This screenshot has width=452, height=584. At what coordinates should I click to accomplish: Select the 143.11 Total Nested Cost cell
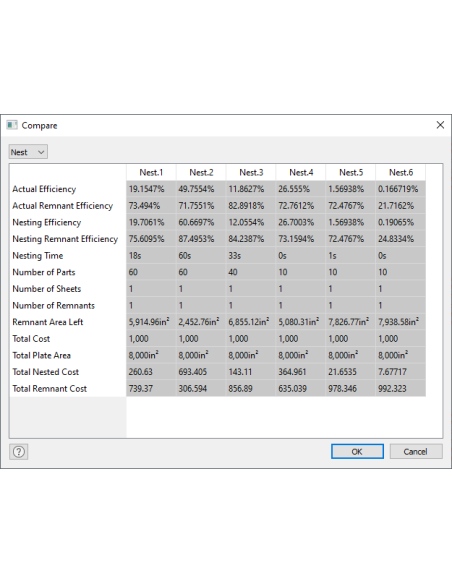[x=251, y=372]
